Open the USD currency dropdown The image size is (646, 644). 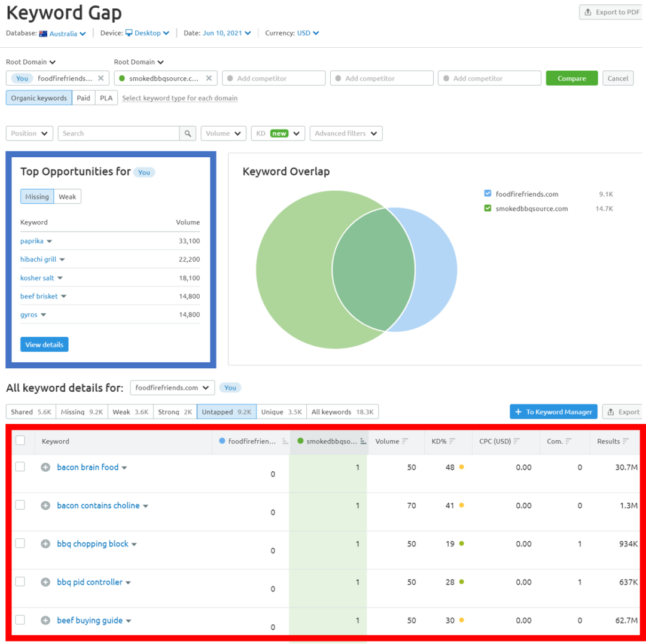tap(308, 33)
